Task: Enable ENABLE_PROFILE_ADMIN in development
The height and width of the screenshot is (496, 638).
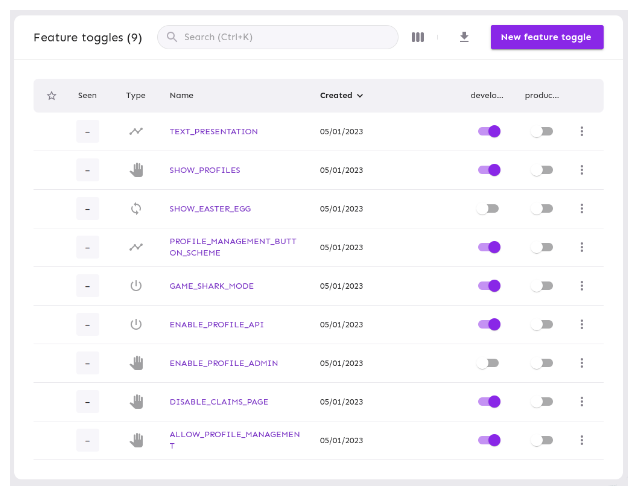Action: click(x=487, y=363)
